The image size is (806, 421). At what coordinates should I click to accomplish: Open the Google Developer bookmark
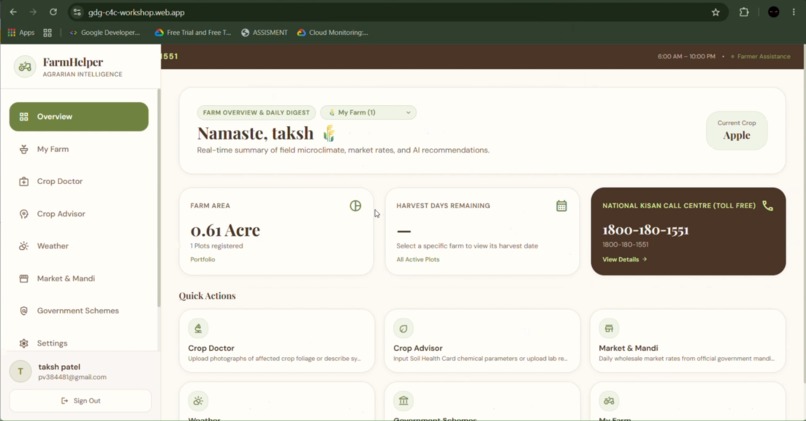point(104,32)
